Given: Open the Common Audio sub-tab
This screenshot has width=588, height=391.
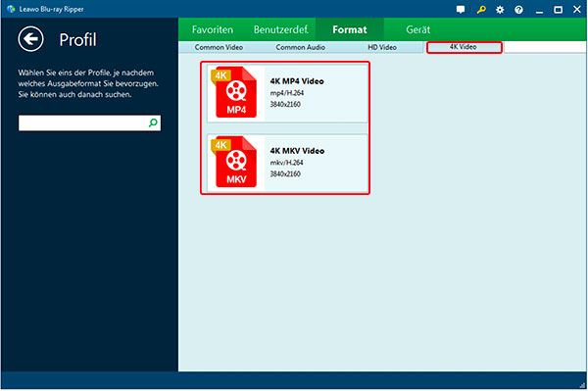Looking at the screenshot, I should coord(301,47).
